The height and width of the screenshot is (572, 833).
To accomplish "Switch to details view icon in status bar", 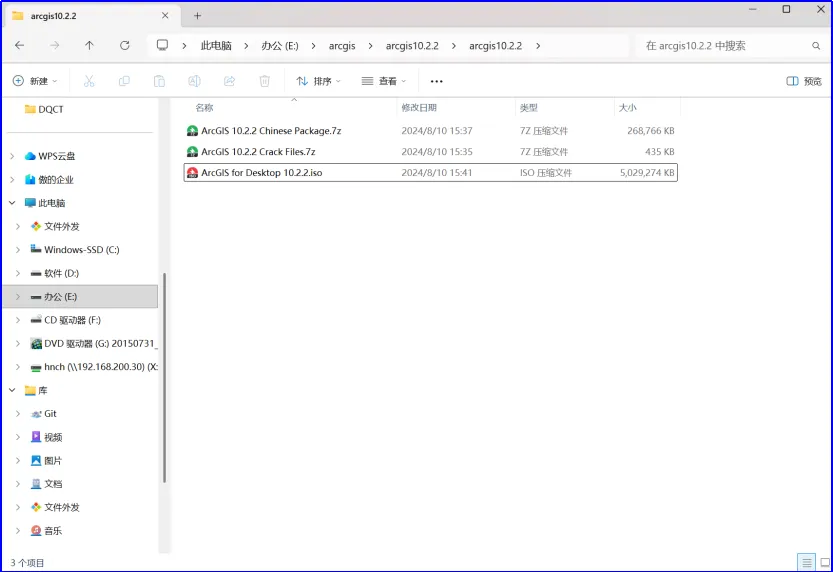I will pos(806,562).
